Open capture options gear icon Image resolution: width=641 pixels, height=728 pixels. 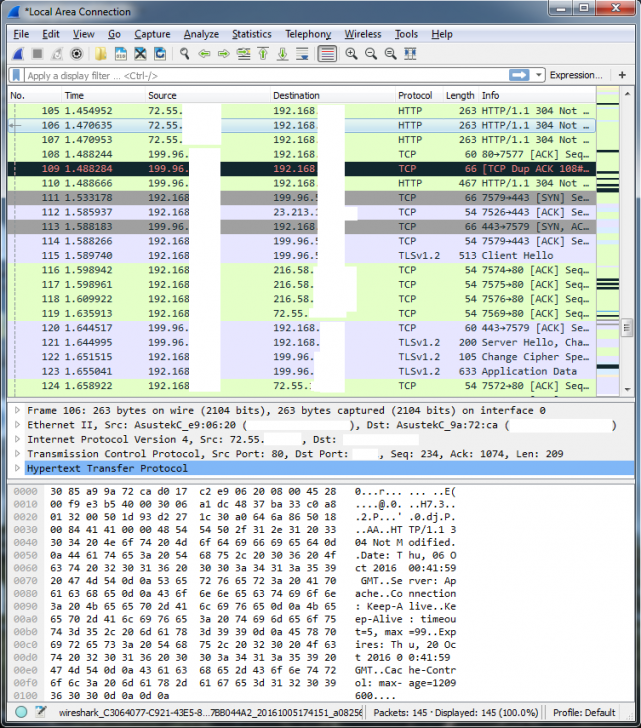click(x=77, y=54)
